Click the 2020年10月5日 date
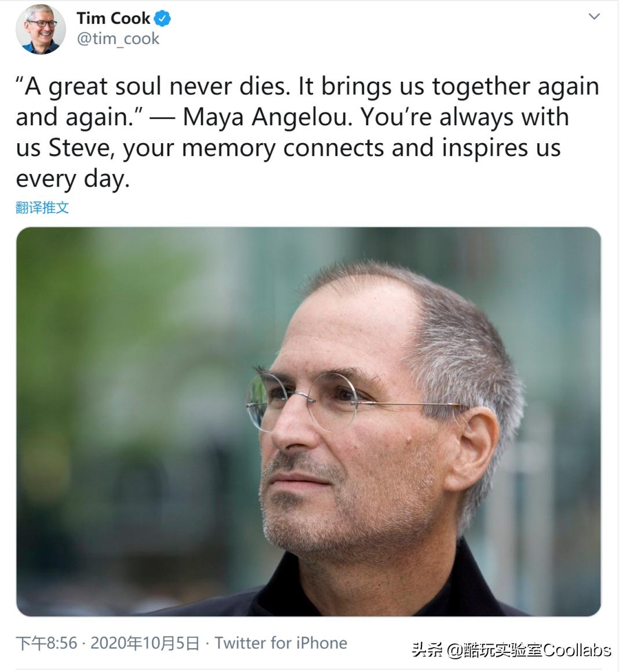626x672 pixels. pos(145,643)
